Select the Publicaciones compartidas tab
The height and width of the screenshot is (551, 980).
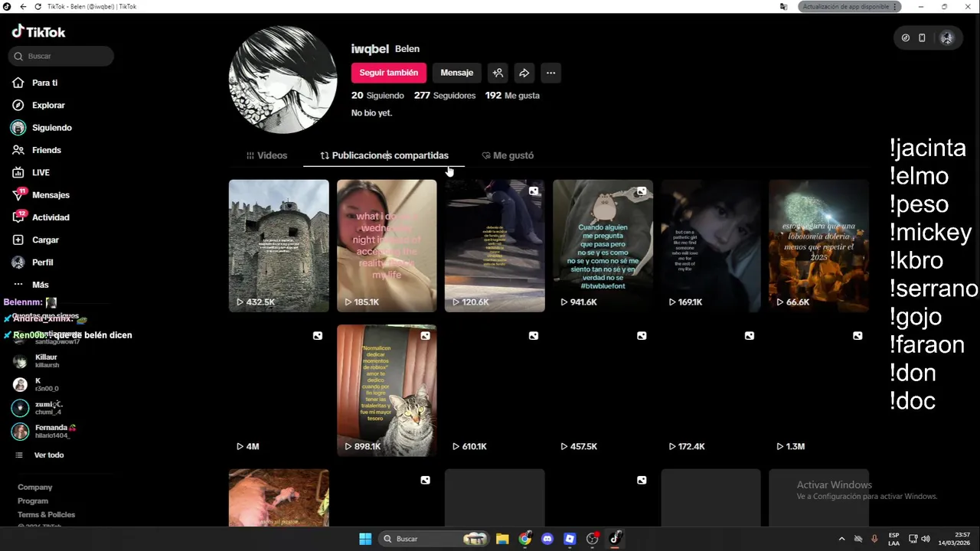click(x=384, y=155)
